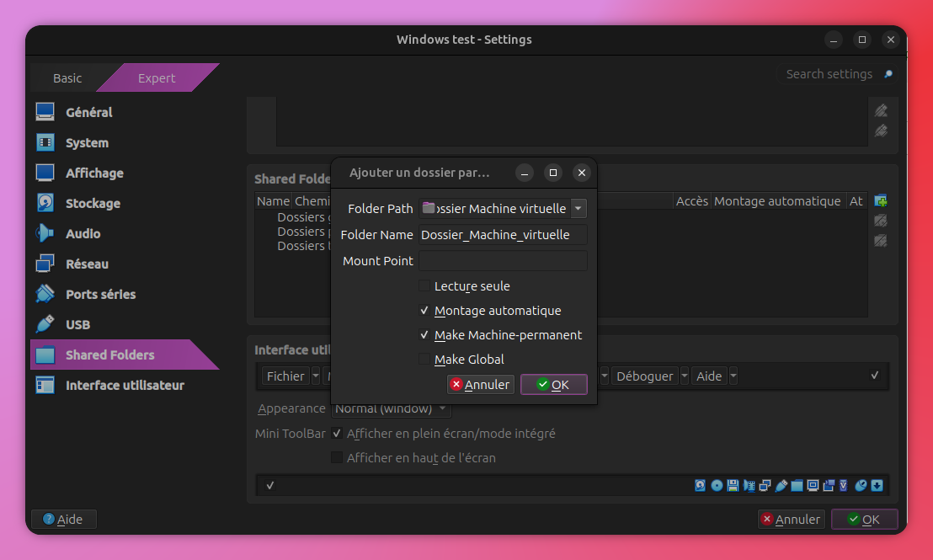933x560 pixels.
Task: Open the Folder Path dropdown arrow
Action: [578, 208]
